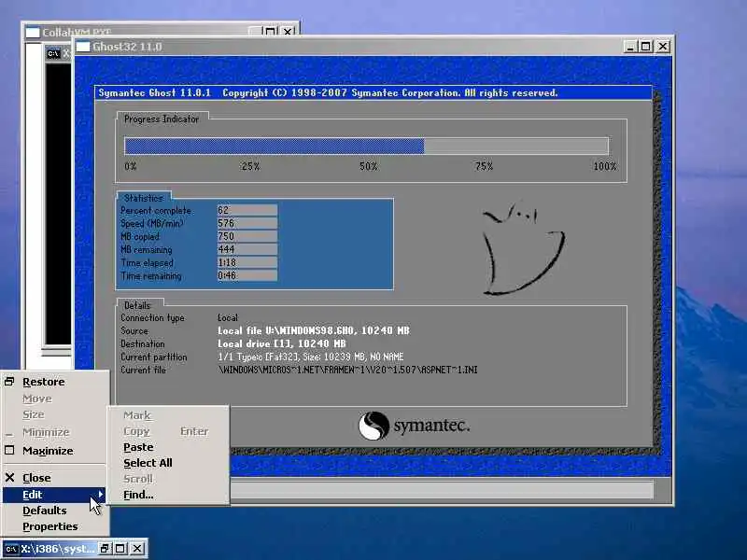Click the Percent complete value 62
The width and height of the screenshot is (747, 560).
247,210
